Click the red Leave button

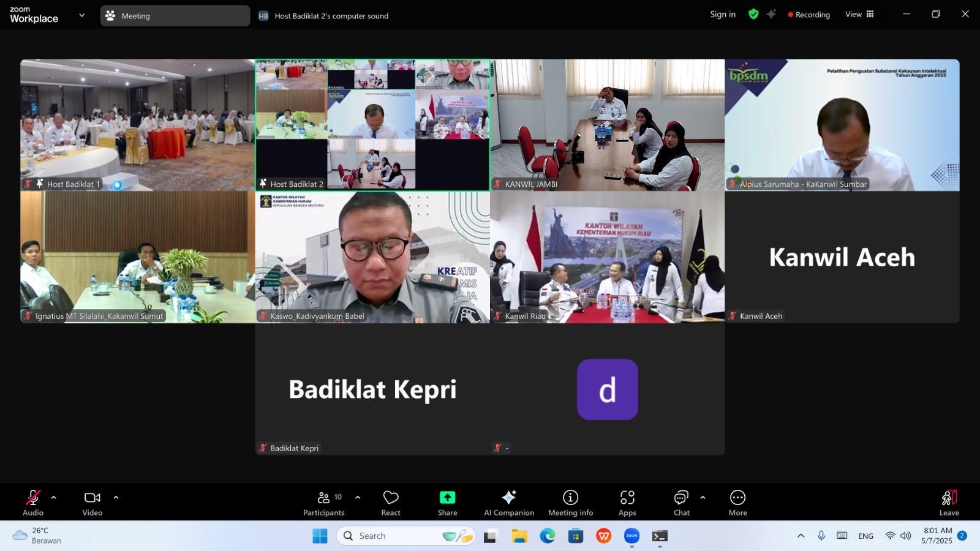point(948,502)
